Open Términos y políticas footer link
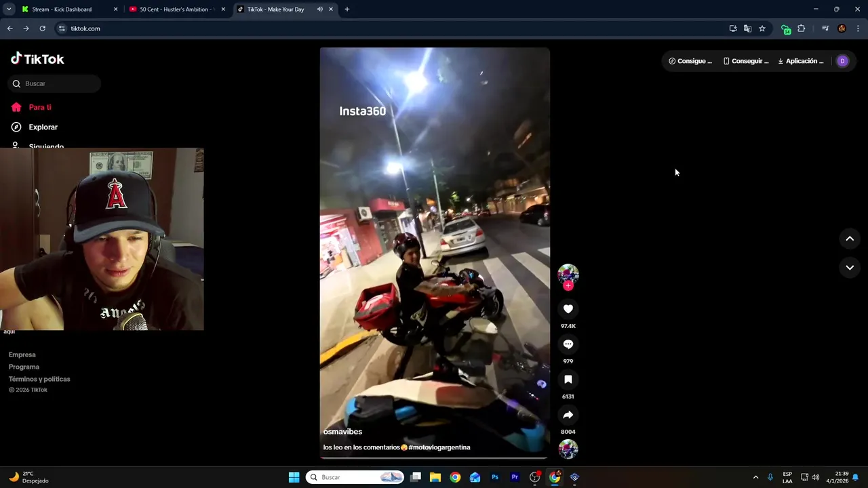This screenshot has width=868, height=488. tap(39, 379)
